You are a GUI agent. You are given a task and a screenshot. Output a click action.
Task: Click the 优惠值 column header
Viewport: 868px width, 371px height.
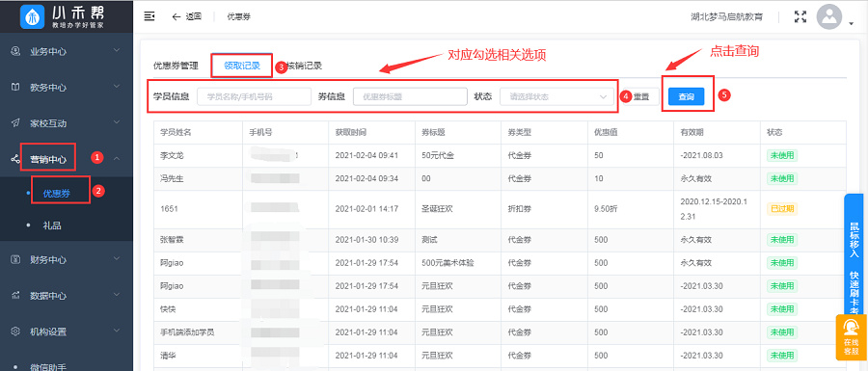[607, 133]
